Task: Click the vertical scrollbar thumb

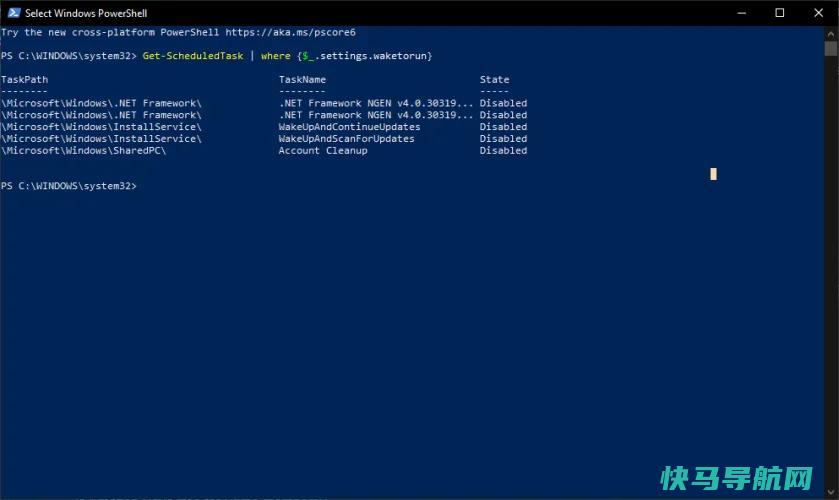Action: click(830, 48)
